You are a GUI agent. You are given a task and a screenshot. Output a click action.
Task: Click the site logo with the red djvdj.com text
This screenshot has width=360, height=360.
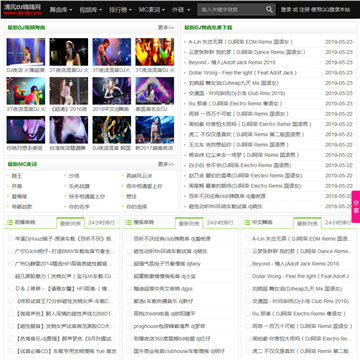[23, 10]
